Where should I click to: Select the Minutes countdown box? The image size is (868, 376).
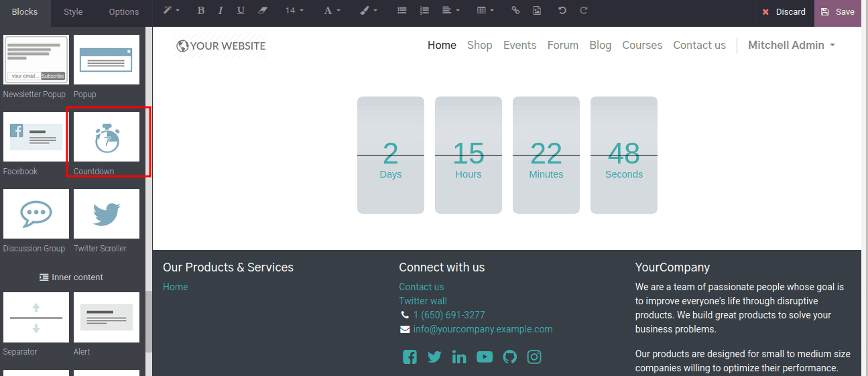pos(546,155)
